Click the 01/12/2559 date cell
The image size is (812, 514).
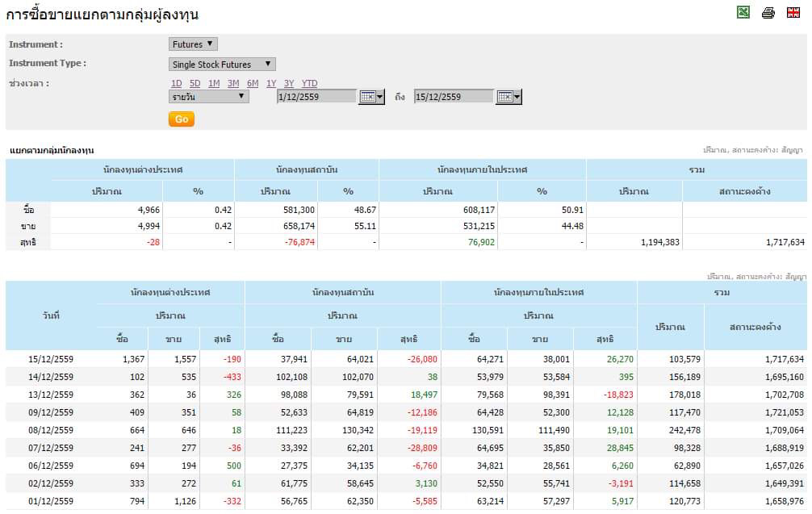click(51, 501)
